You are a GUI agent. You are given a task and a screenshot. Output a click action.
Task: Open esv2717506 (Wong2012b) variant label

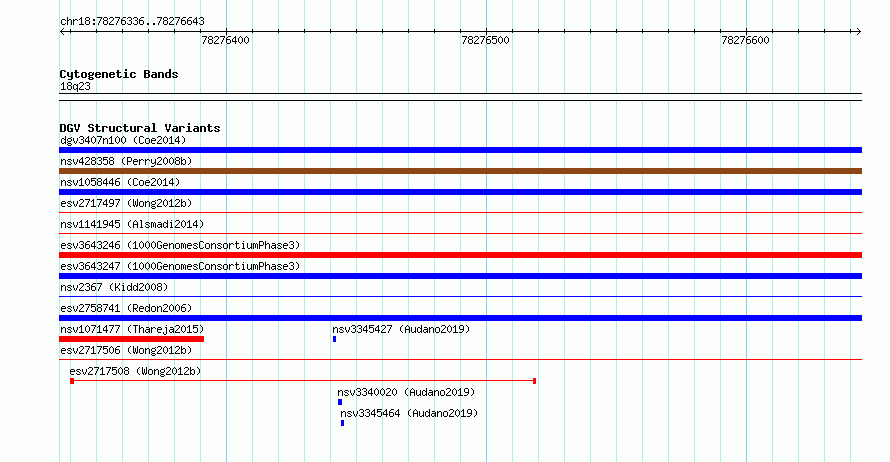[x=126, y=350]
